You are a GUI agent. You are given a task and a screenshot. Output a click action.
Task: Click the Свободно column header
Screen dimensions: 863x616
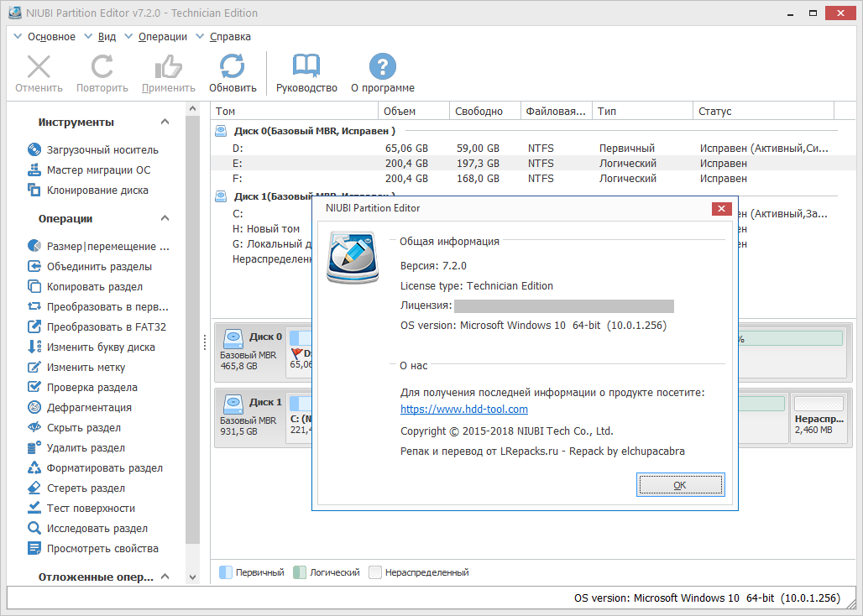coord(479,112)
